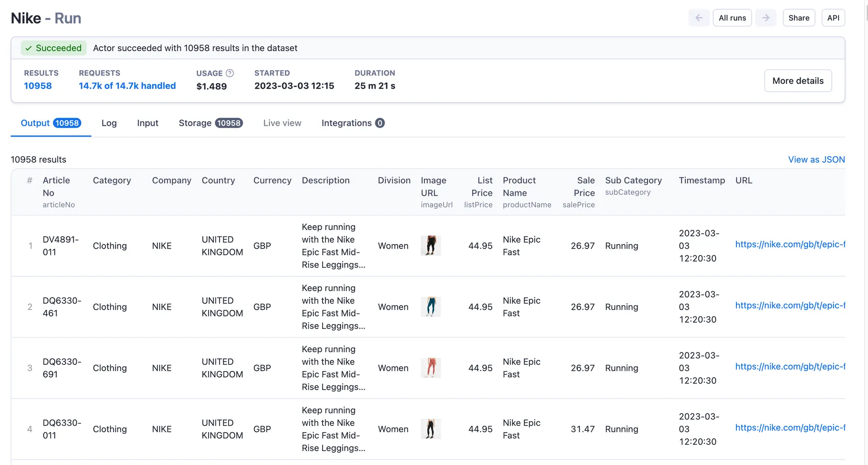Screen dimensions: 868x465
Task: Open the API button
Action: coord(833,18)
